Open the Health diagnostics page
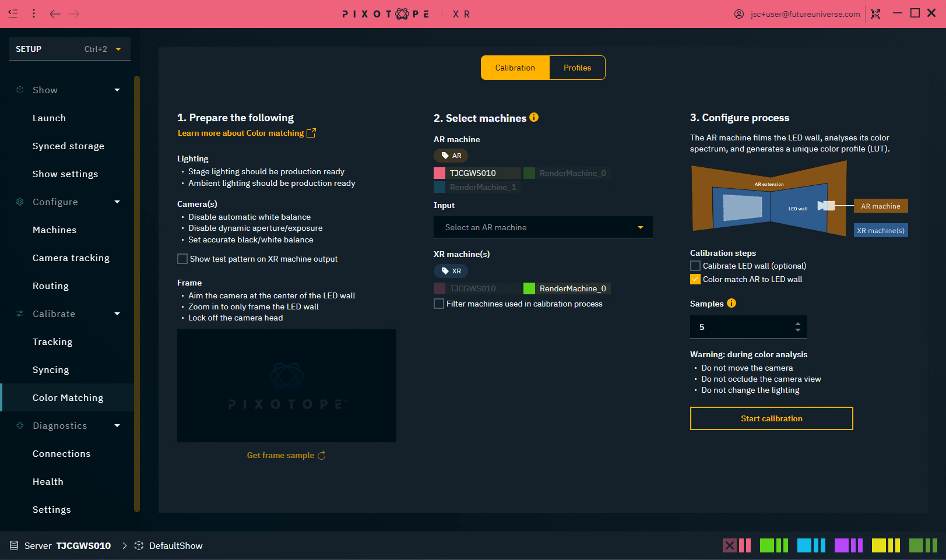This screenshot has height=560, width=946. pyautogui.click(x=48, y=481)
